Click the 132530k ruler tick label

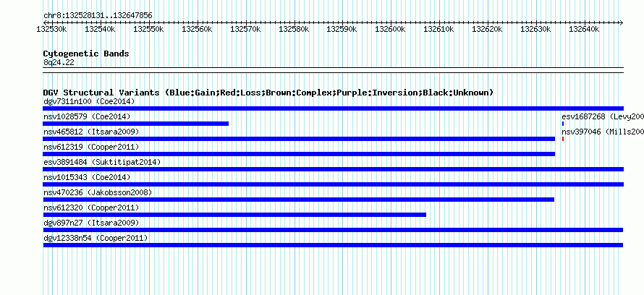(x=52, y=29)
